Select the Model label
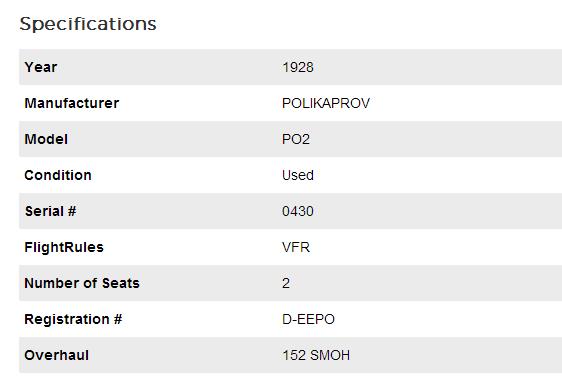This screenshot has width=562, height=385. coord(46,139)
